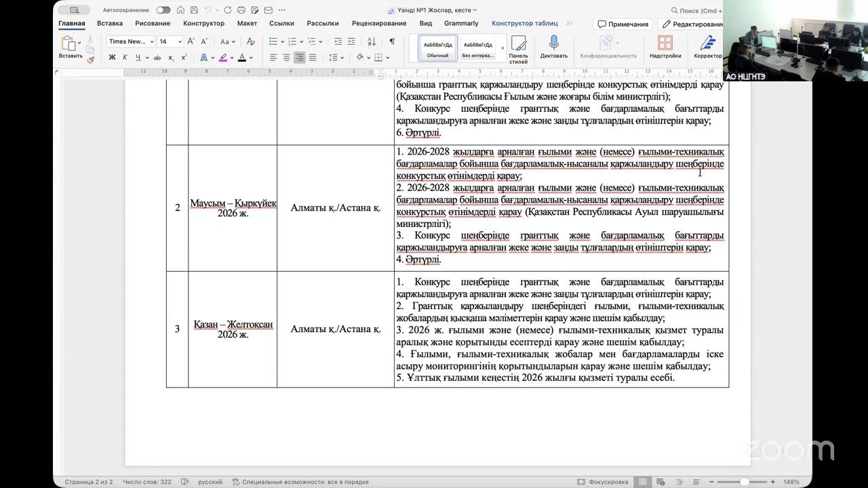Screen dimensions: 868x488
Task: Open the shading fill bucket
Action: [359, 58]
